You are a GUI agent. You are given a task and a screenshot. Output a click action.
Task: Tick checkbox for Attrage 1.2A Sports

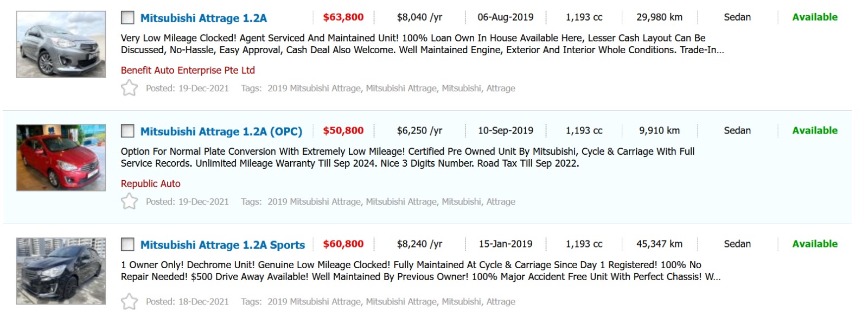pos(127,245)
